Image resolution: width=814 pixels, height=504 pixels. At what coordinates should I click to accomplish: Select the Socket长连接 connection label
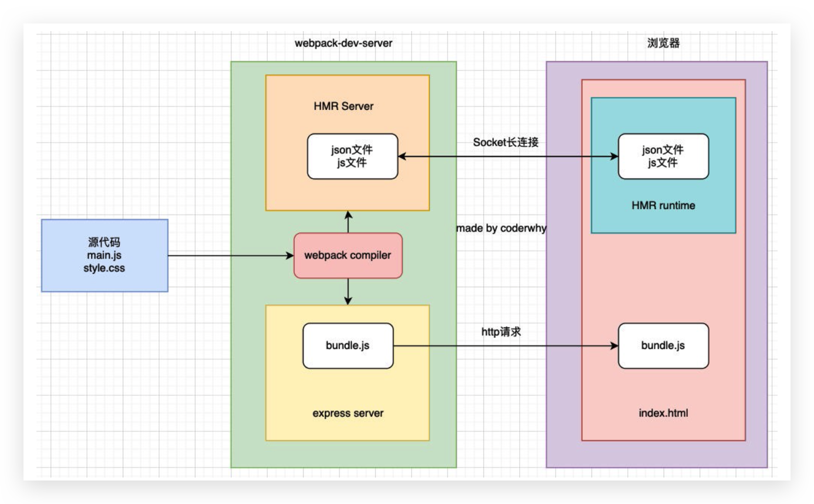[506, 142]
